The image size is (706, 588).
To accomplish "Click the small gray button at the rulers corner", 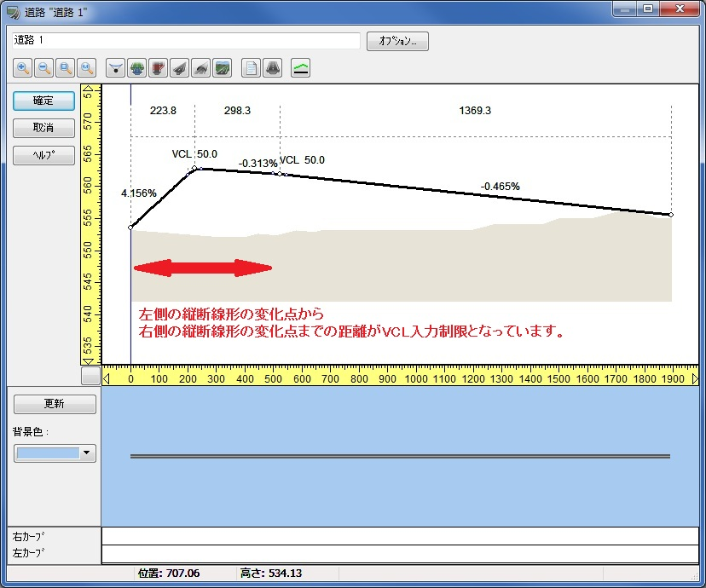I will point(90,376).
